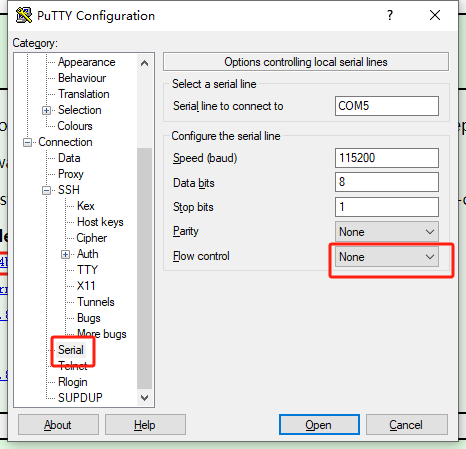The width and height of the screenshot is (466, 449).
Task: Click the question mark help icon
Action: (x=390, y=15)
